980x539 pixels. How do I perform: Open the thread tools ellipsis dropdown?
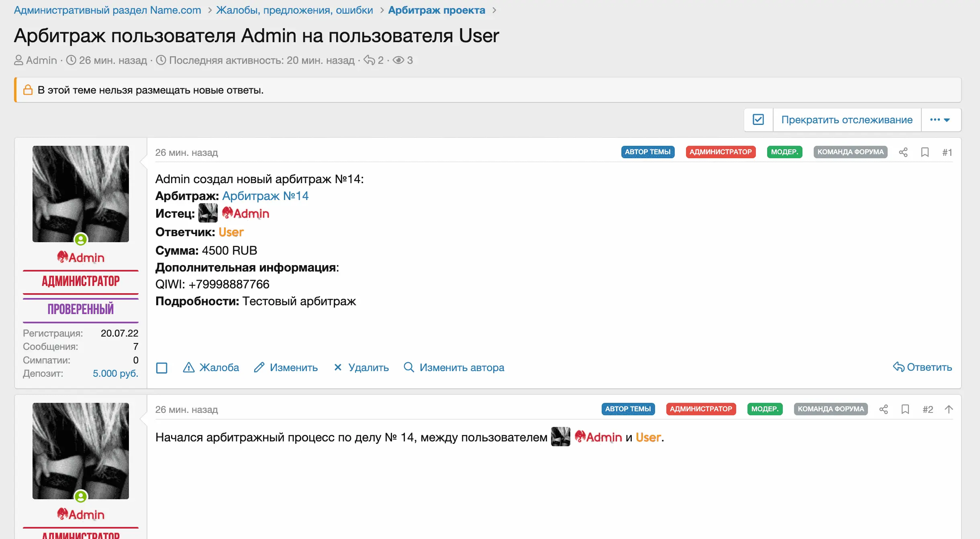click(x=940, y=120)
